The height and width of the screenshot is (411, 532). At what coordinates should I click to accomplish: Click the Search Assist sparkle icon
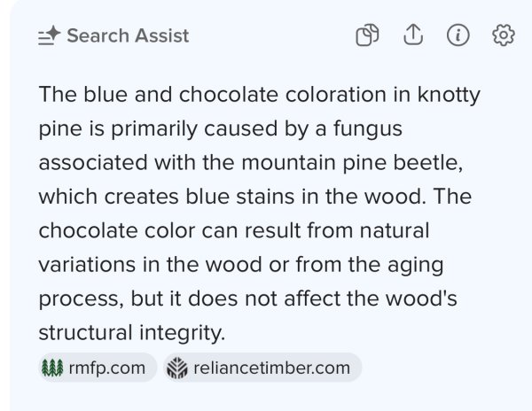tap(49, 36)
